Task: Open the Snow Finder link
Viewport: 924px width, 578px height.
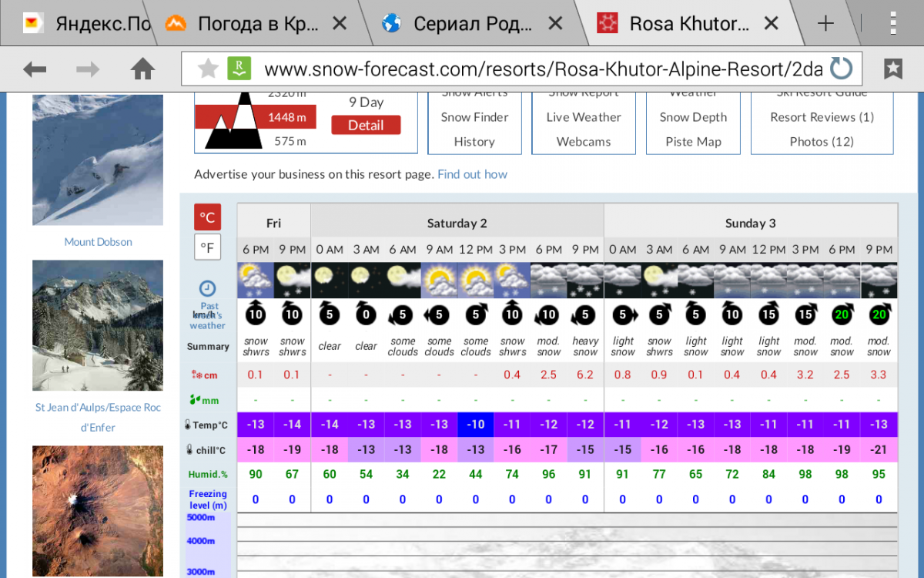Action: point(474,117)
